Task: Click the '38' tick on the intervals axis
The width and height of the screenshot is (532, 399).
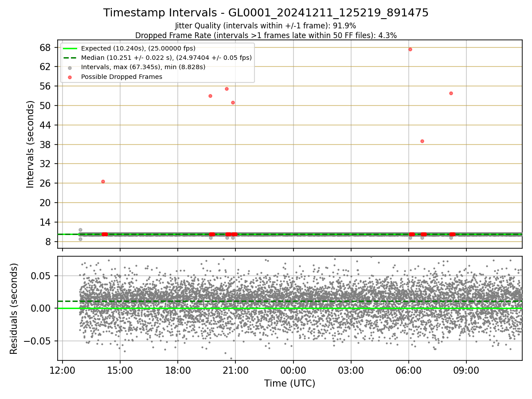Action: pyautogui.click(x=46, y=145)
